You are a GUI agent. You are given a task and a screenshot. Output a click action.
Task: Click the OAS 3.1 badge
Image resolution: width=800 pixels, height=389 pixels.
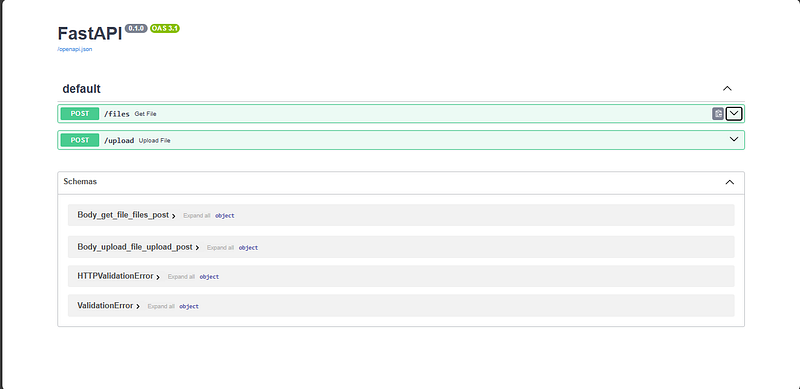tap(165, 29)
